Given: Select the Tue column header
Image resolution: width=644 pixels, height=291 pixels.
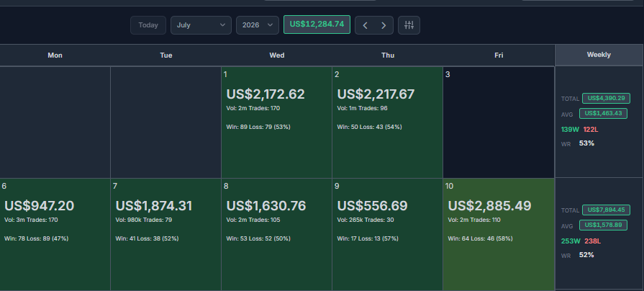Looking at the screenshot, I should (x=166, y=55).
